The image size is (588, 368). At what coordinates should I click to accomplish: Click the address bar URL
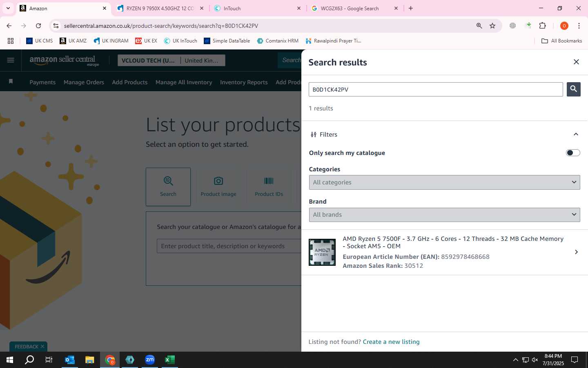tap(161, 26)
